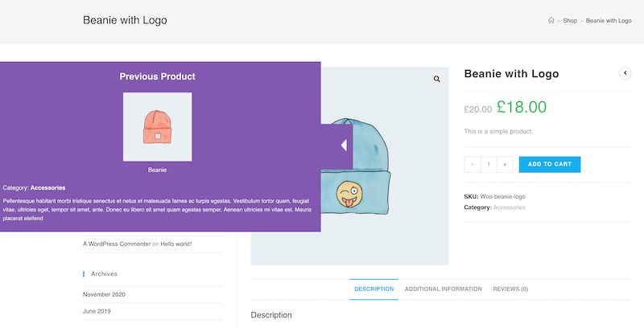
Task: Click the quantity input field
Action: point(489,165)
